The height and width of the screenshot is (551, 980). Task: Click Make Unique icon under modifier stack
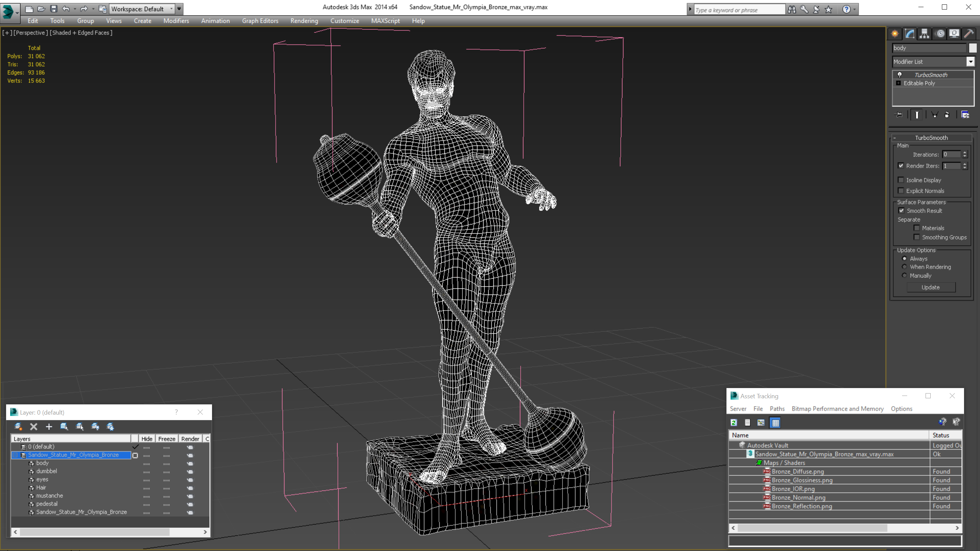click(x=934, y=115)
